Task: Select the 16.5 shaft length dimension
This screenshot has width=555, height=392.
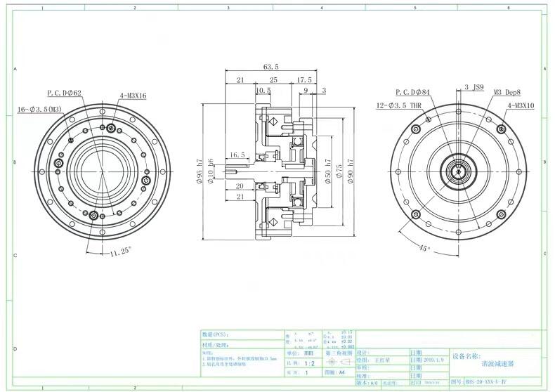Action: (237, 155)
